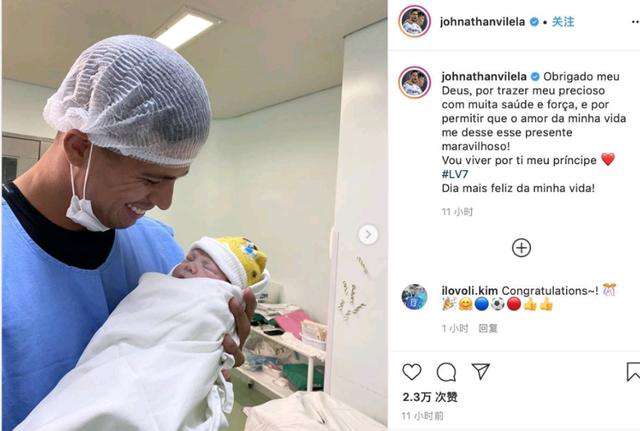
Task: Open ilovoli.kim username link
Action: pyautogui.click(x=469, y=291)
